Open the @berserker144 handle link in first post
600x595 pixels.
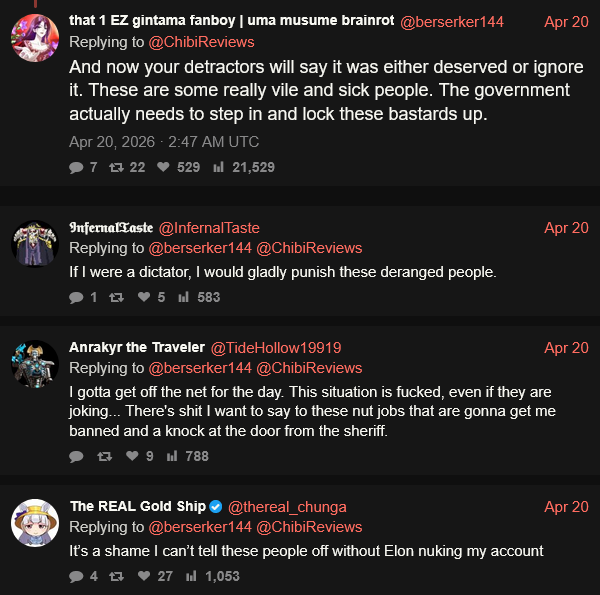click(x=452, y=22)
